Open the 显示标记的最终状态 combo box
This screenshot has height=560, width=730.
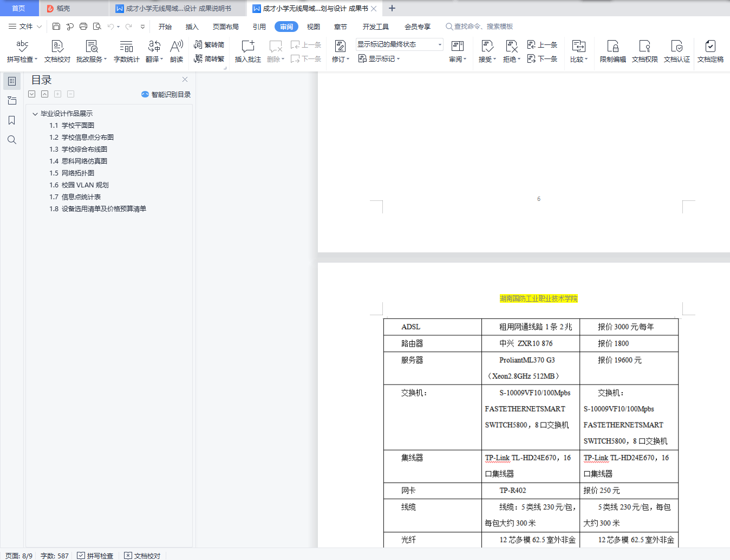[400, 44]
